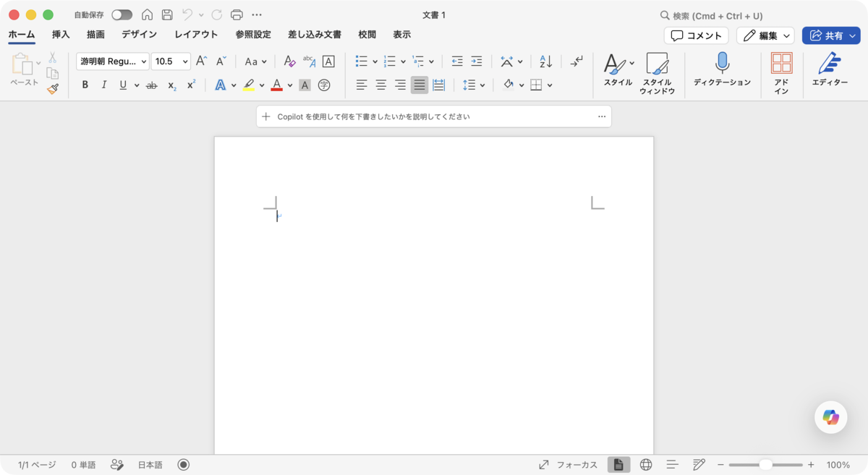Image resolution: width=868 pixels, height=475 pixels.
Task: Open the 描画 tab
Action: (x=95, y=34)
